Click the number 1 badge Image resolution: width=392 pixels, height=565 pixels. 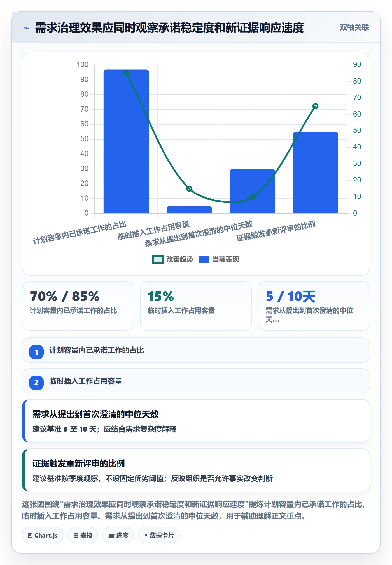[36, 352]
